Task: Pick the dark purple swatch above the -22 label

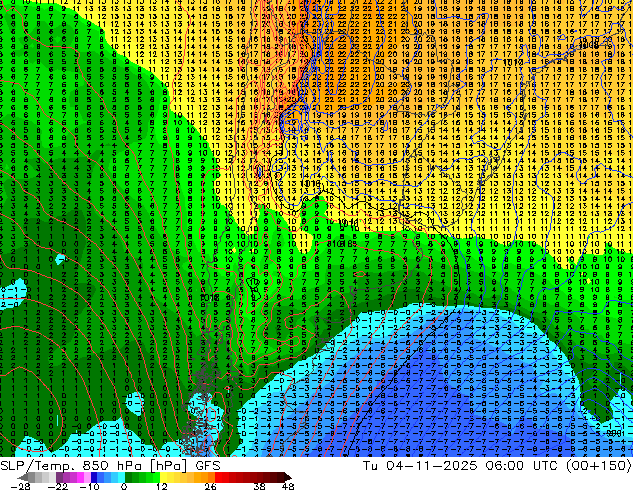Action: [59, 477]
